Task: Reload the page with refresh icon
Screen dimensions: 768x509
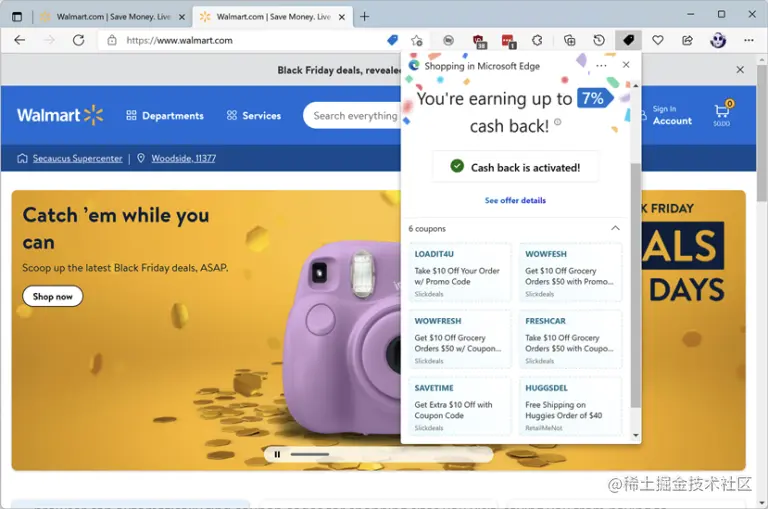Action: pyautogui.click(x=78, y=40)
